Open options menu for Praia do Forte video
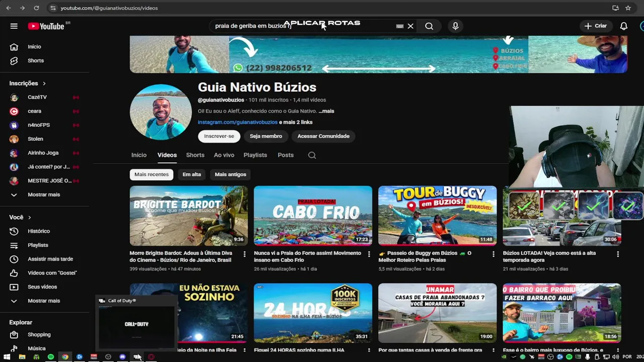This screenshot has width=644, height=362. pos(369,254)
